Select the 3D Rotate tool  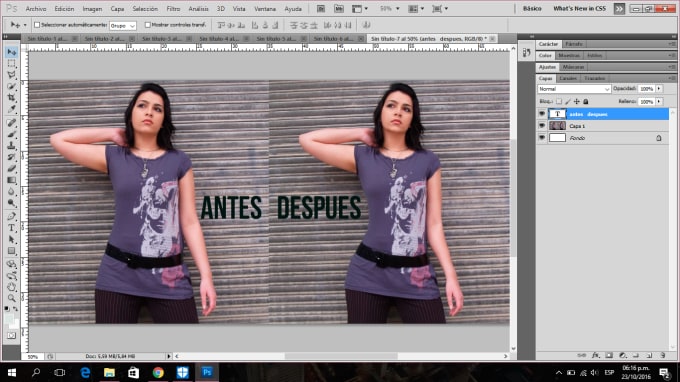click(11, 264)
